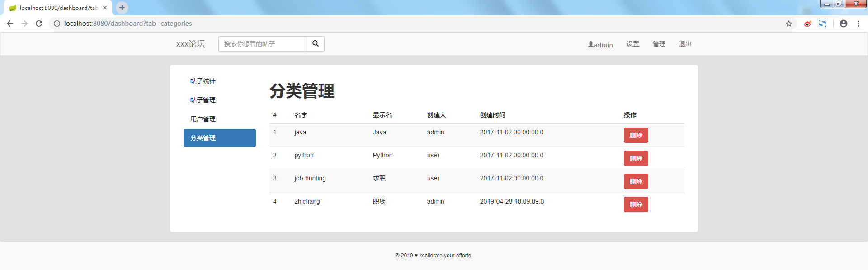
Task: Switch to 帖子统计 sidebar tab
Action: 220,81
